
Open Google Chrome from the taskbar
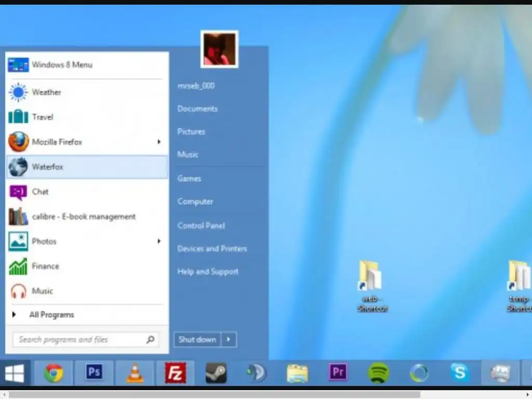pyautogui.click(x=54, y=373)
